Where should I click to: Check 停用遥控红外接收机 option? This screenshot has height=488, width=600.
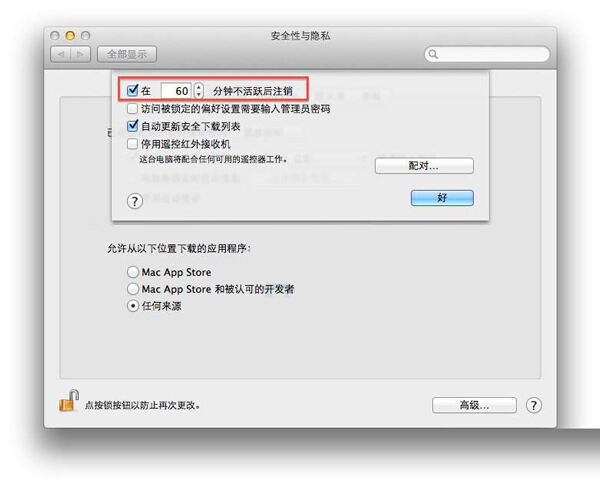click(x=132, y=144)
